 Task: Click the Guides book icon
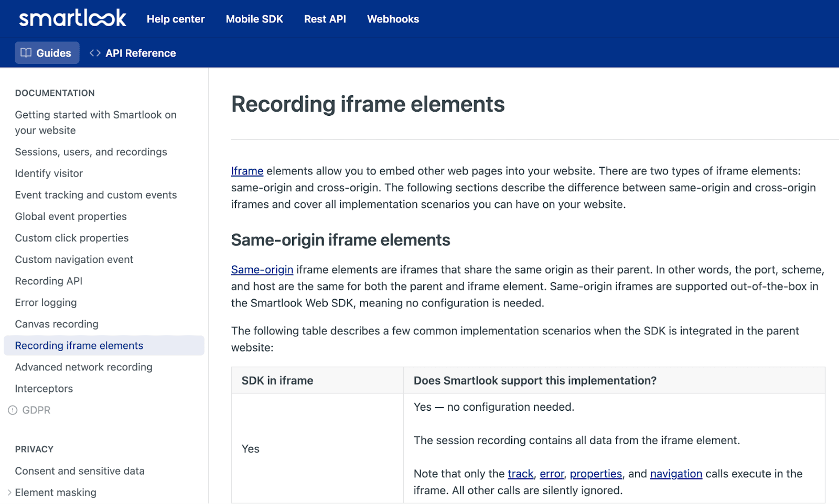click(x=26, y=53)
